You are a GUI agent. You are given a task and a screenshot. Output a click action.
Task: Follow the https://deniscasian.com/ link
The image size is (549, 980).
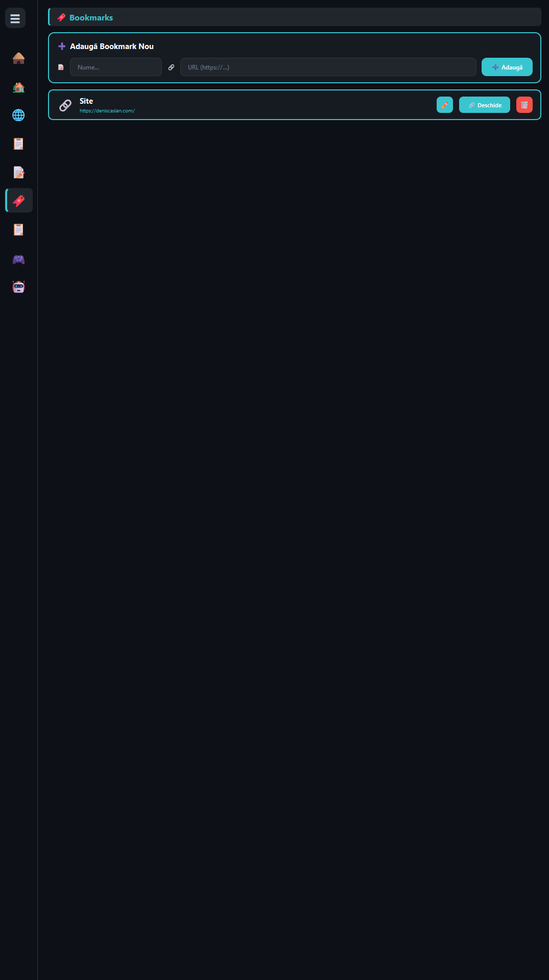[107, 111]
